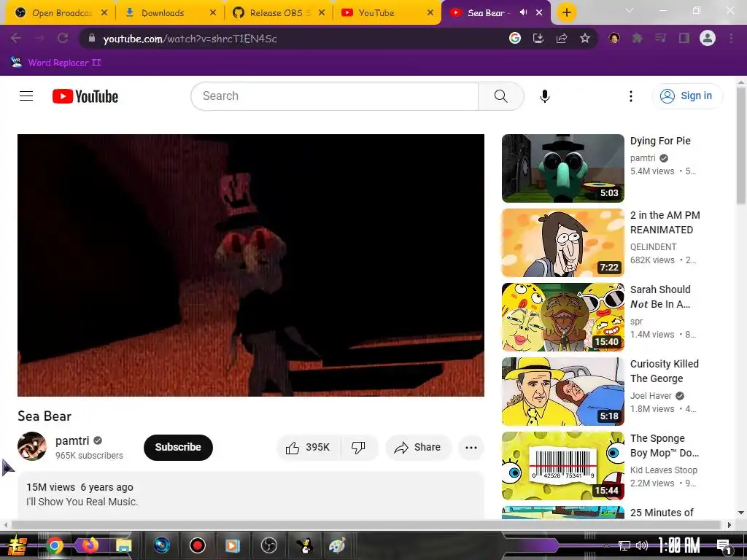Start voice search with the microphone icon

[544, 96]
